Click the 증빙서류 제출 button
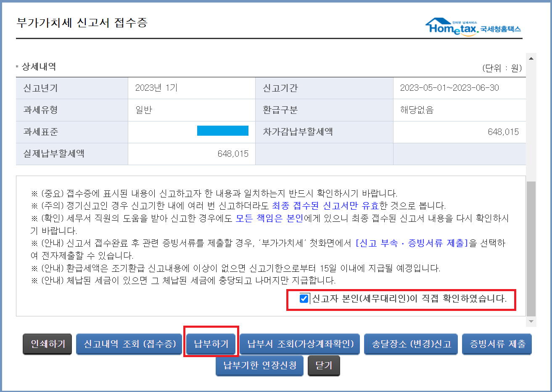 coord(497,344)
